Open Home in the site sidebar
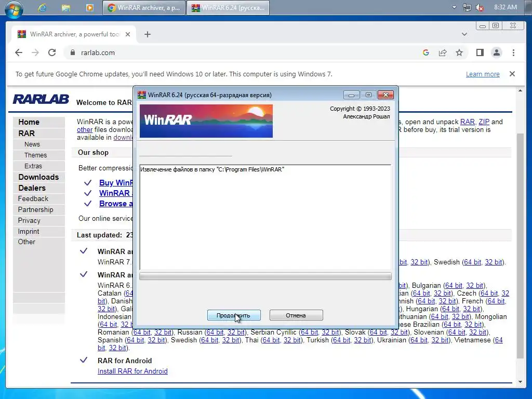The image size is (532, 399). [29, 122]
